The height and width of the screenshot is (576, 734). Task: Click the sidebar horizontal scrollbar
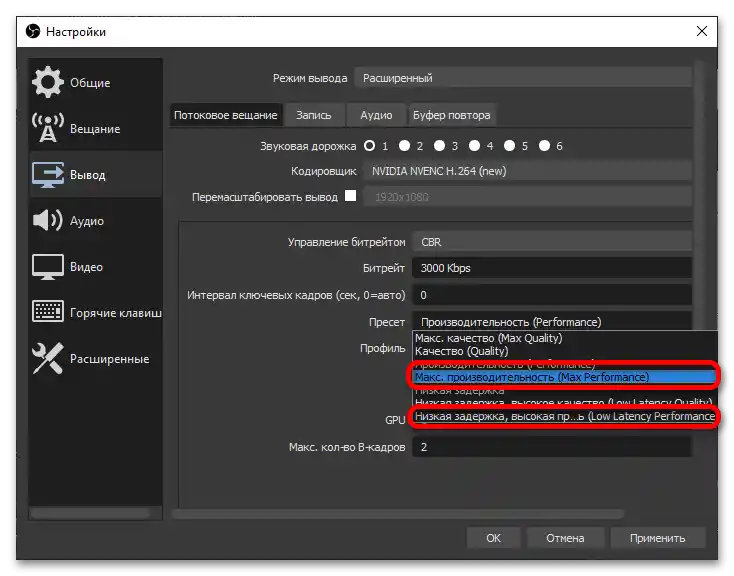tap(90, 514)
